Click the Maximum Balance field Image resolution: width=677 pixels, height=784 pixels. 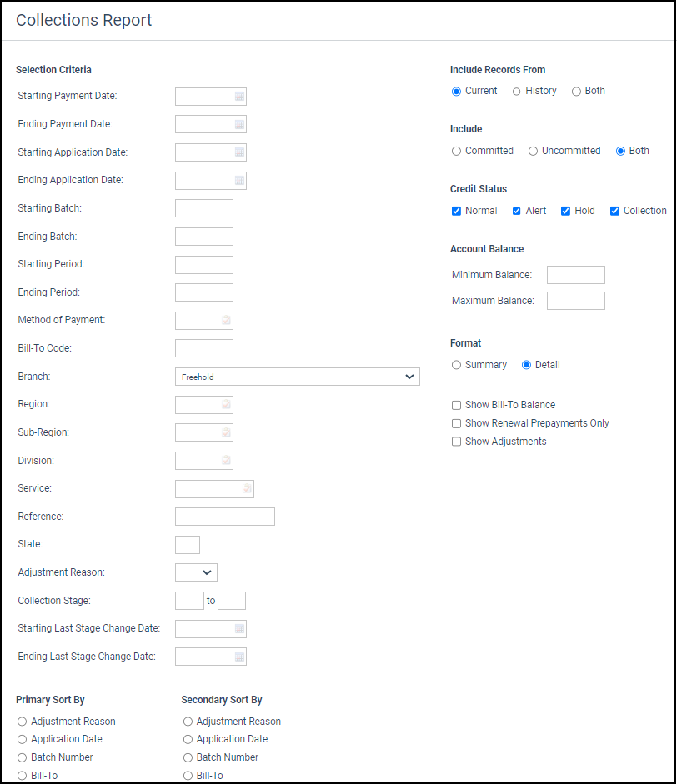click(576, 301)
